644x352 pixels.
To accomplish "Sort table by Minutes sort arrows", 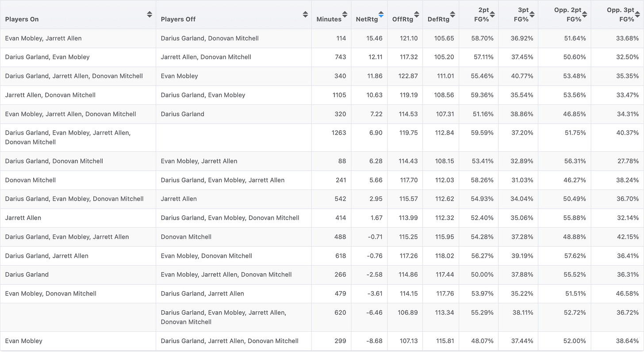I will 345,15.
